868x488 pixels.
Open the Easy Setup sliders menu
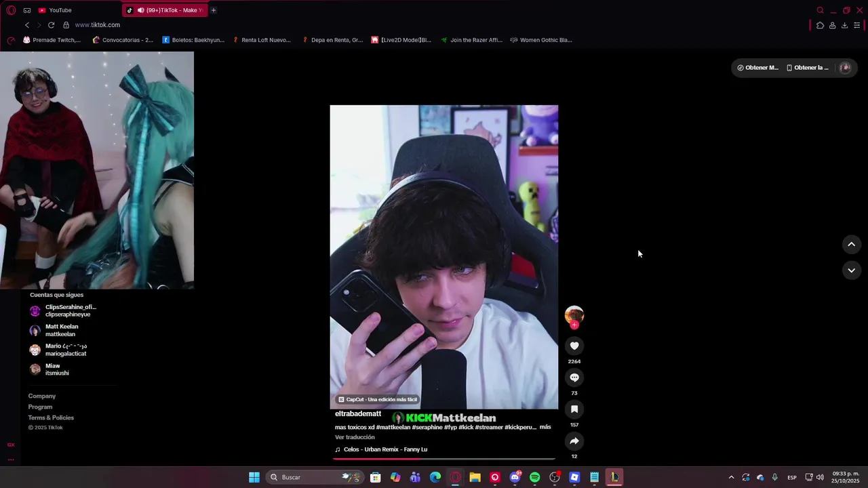856,25
